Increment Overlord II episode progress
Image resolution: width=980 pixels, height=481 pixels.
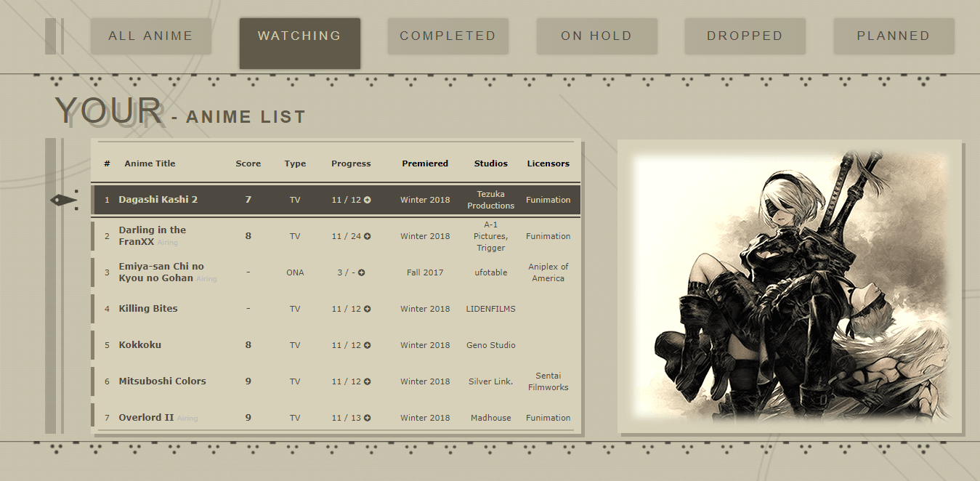click(x=368, y=418)
